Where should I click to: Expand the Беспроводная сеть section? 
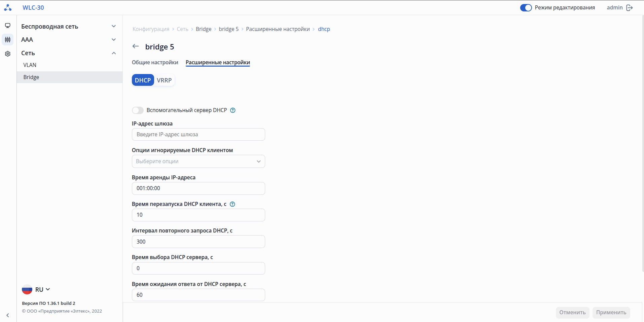click(x=114, y=26)
